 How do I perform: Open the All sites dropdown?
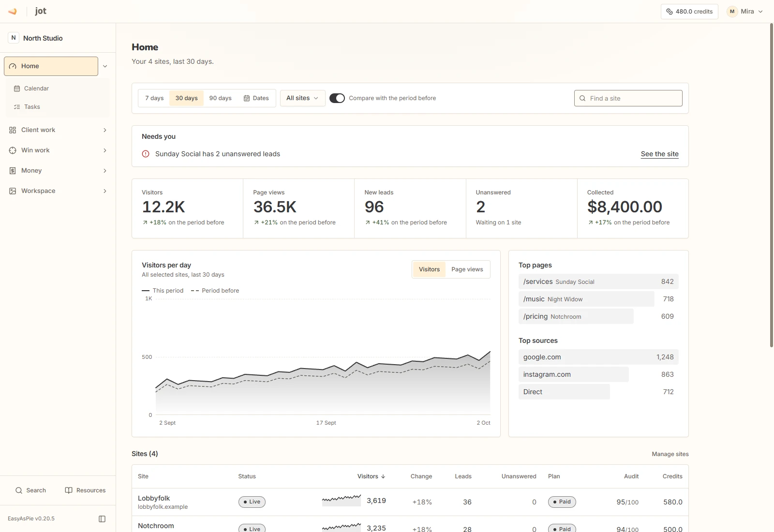303,98
